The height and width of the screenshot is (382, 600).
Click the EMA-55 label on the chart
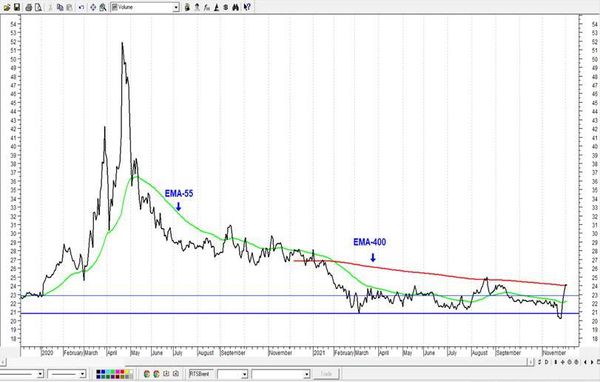tap(179, 193)
